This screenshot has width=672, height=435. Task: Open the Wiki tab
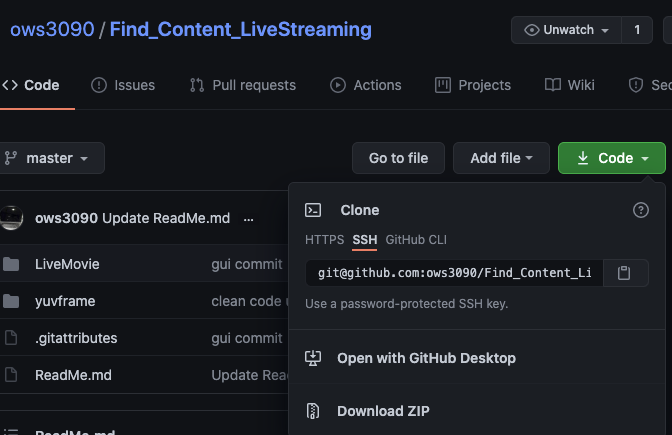point(570,85)
